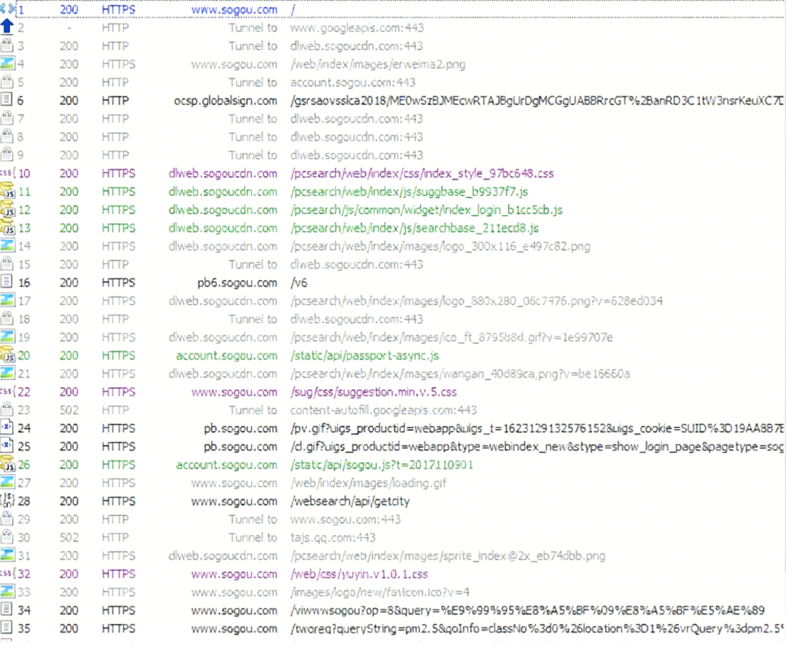Screen dimensions: 786x672
Task: Click the HTTPS protocol cell of session 1
Action: click(118, 10)
